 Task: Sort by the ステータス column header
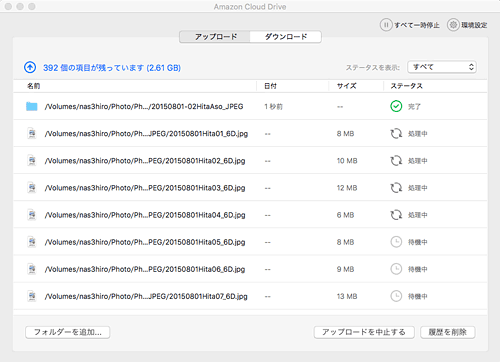[406, 86]
